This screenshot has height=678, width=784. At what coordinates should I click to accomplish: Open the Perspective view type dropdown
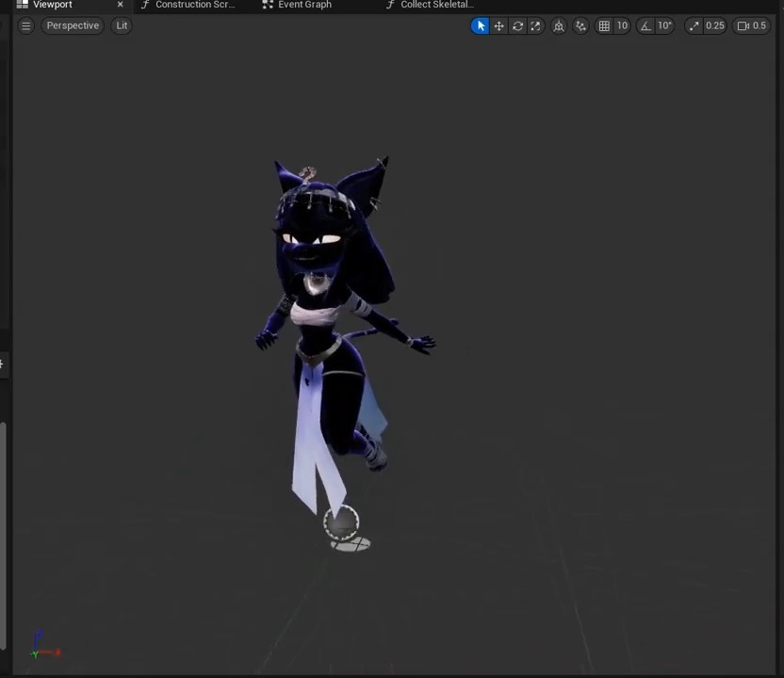[73, 25]
